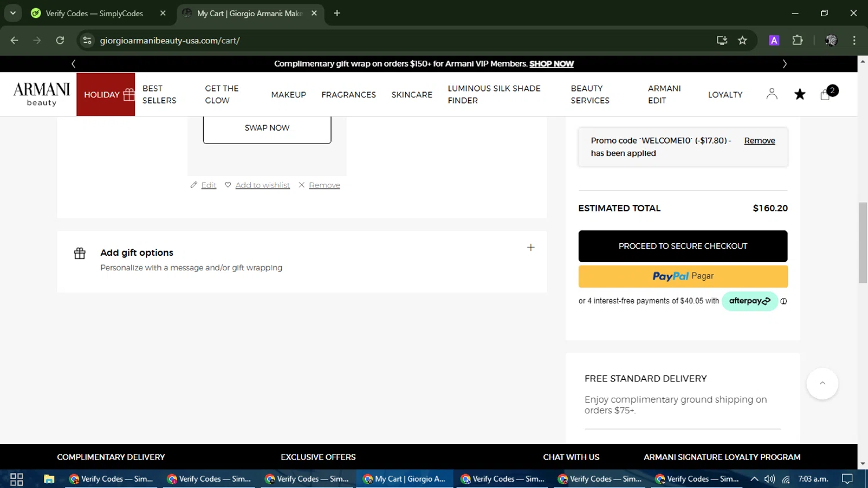Image resolution: width=868 pixels, height=488 pixels.
Task: Open File Explorer from taskbar
Action: coord(49,479)
